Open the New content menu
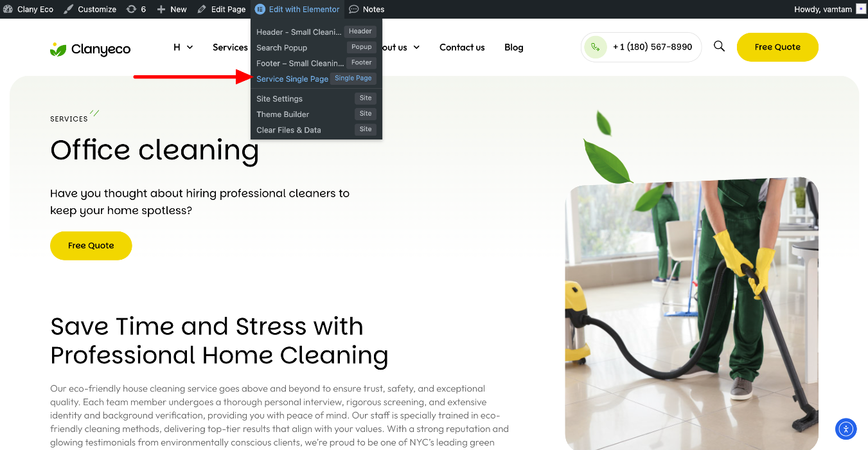Image resolution: width=868 pixels, height=450 pixels. coord(172,9)
